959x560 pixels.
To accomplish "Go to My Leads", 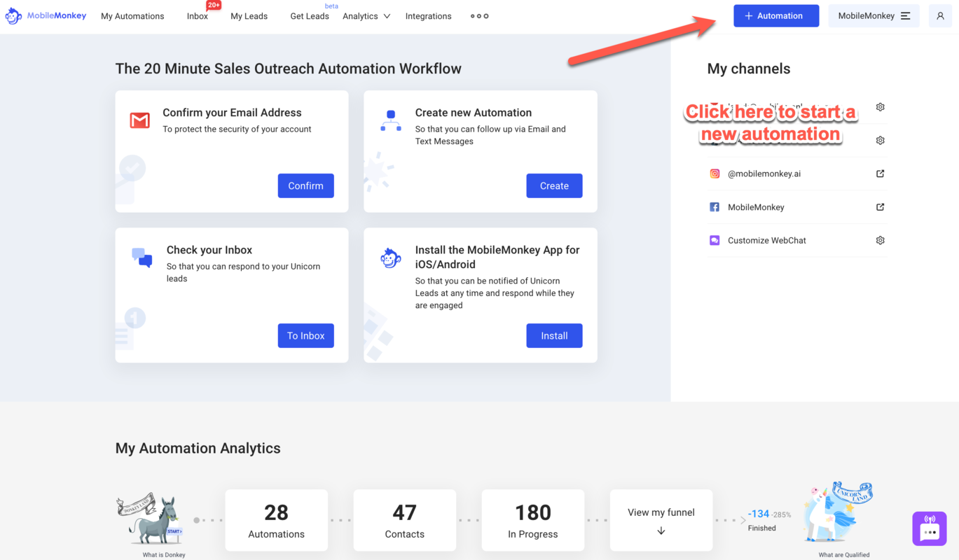I will [x=249, y=16].
